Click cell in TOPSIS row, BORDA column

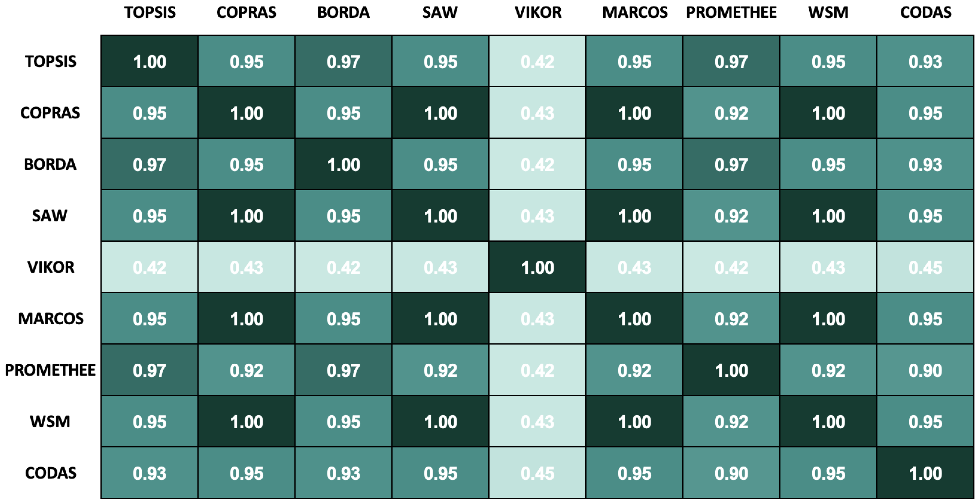coord(343,62)
